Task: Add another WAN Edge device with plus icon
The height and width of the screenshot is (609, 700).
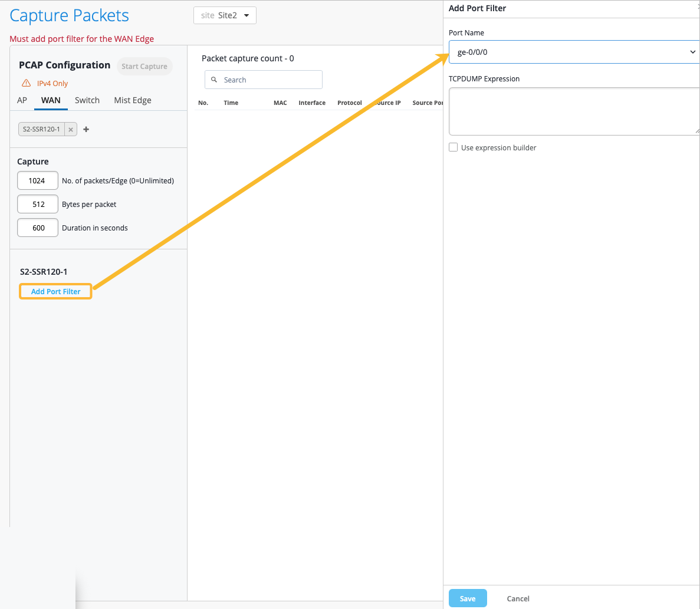Action: [86, 129]
